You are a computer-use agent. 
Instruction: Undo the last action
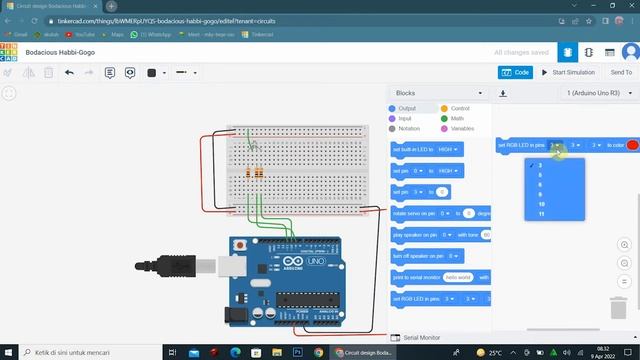click(69, 73)
